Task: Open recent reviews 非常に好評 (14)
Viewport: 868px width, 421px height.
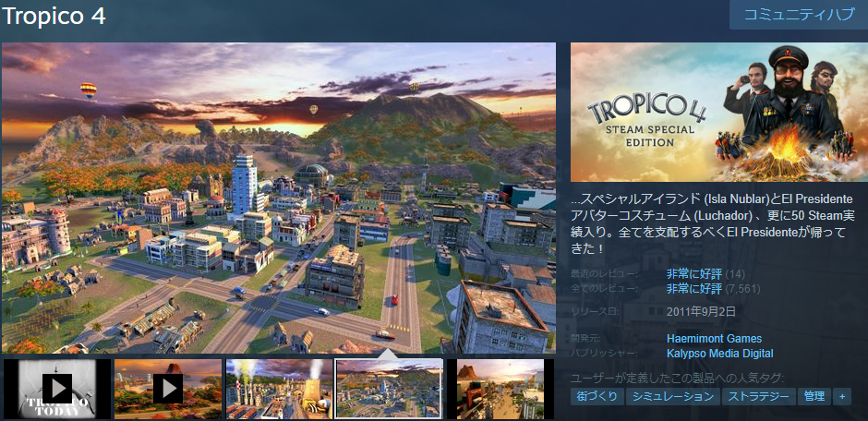Action: (705, 274)
